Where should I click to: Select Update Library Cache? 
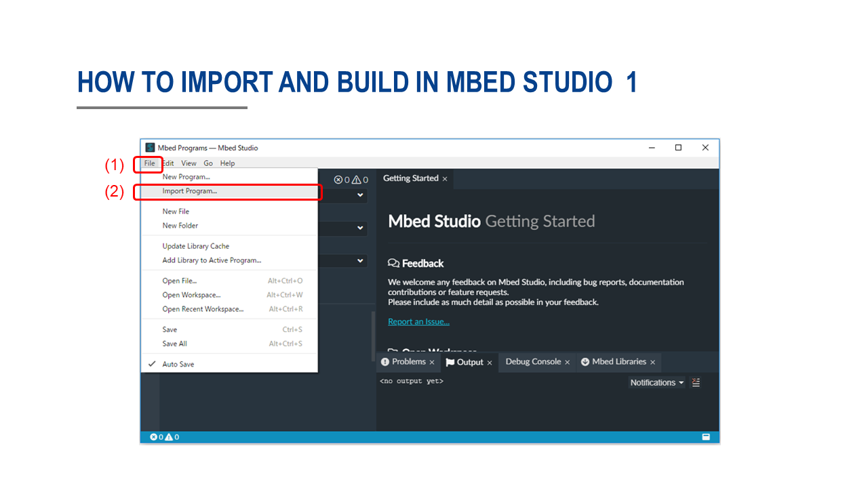pos(229,246)
